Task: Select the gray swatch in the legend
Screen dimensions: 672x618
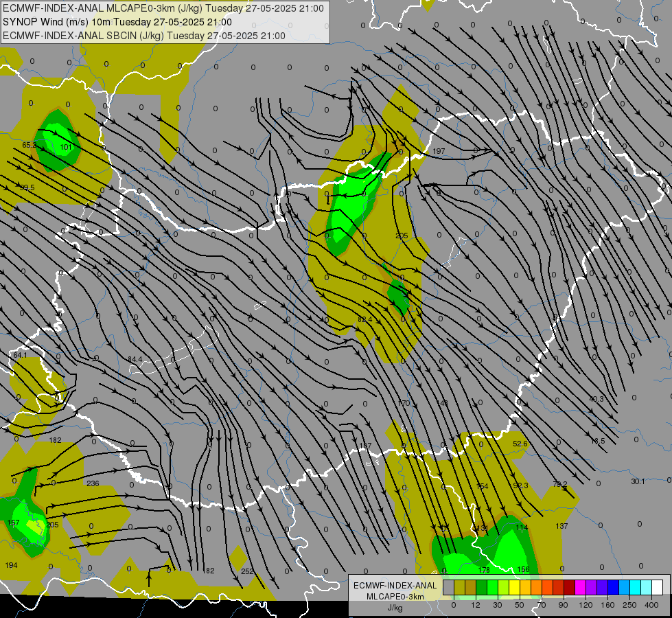Action: [x=448, y=588]
